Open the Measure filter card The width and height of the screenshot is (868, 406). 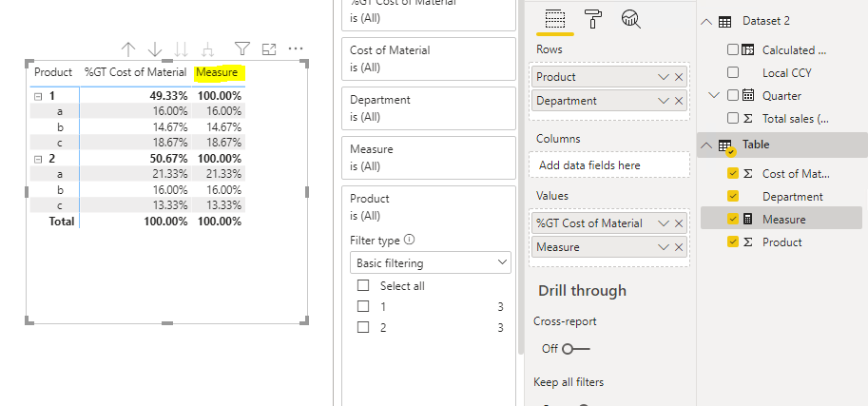(429, 157)
